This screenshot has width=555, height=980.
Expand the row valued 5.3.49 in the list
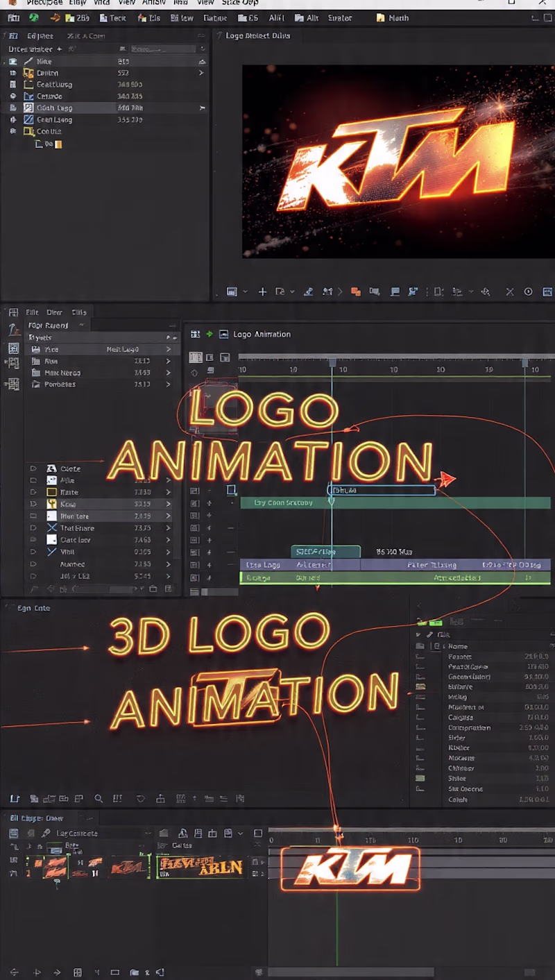(168, 575)
